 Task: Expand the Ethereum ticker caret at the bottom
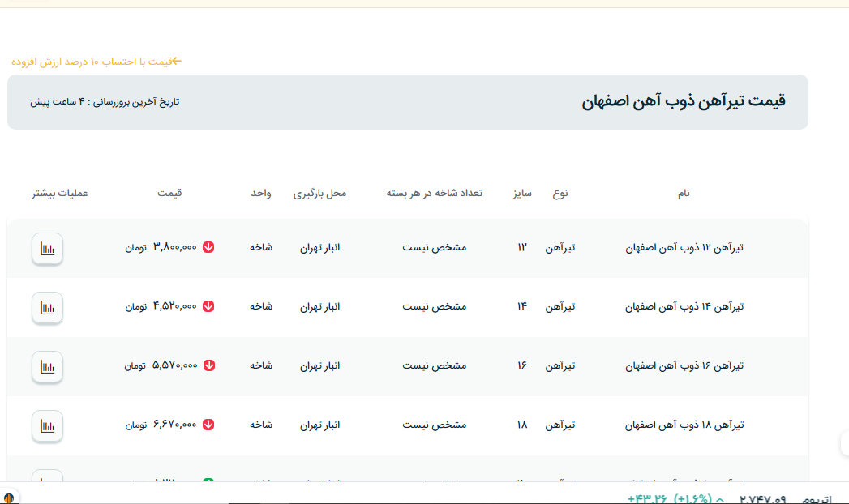[719, 499]
